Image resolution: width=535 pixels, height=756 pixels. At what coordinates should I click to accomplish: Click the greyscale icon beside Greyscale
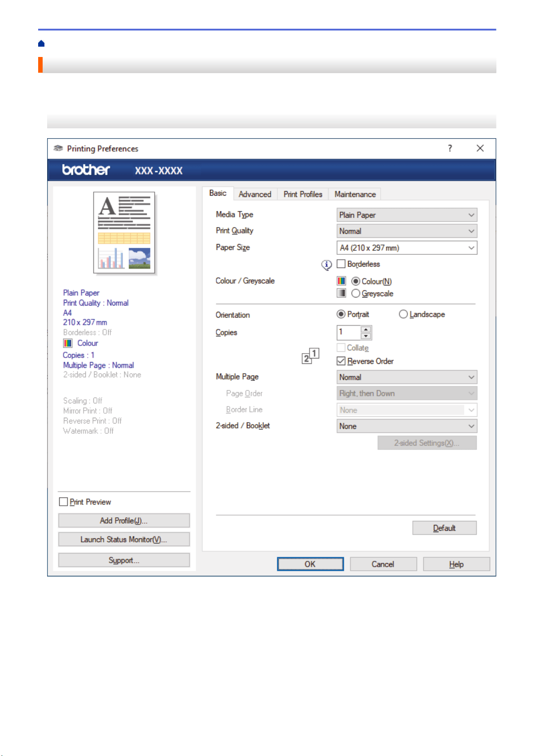pos(342,293)
